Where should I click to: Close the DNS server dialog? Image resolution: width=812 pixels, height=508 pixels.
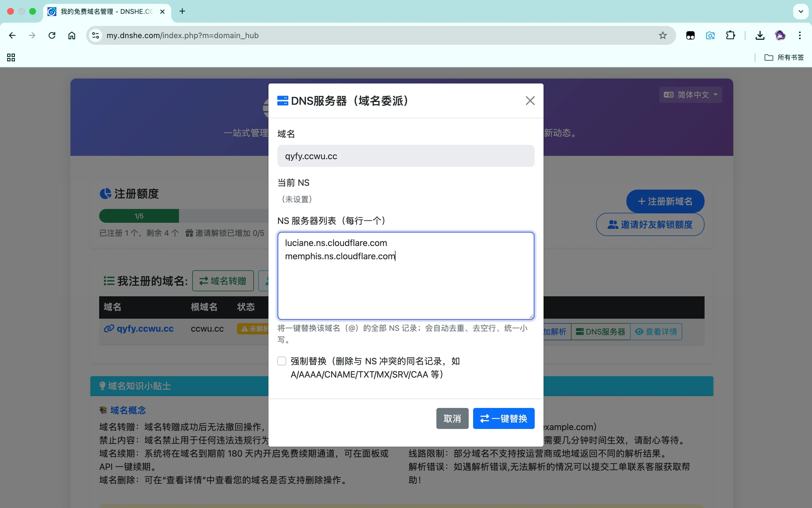(x=530, y=100)
